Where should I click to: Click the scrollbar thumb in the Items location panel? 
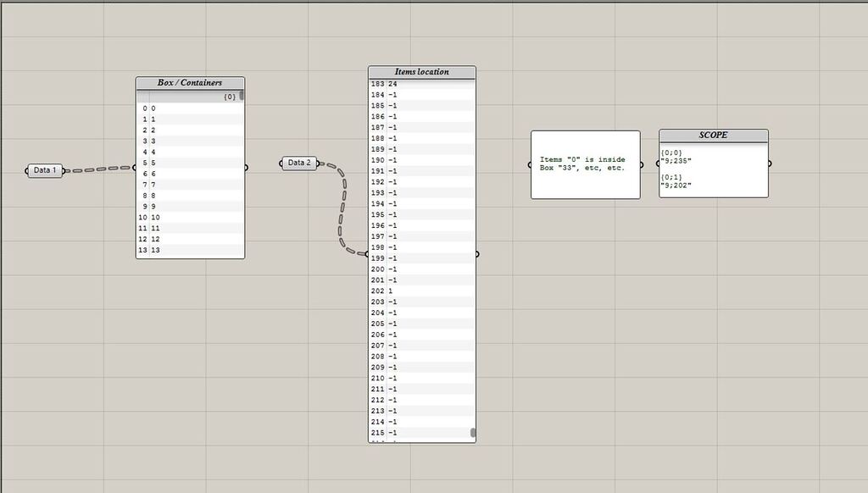pos(470,432)
